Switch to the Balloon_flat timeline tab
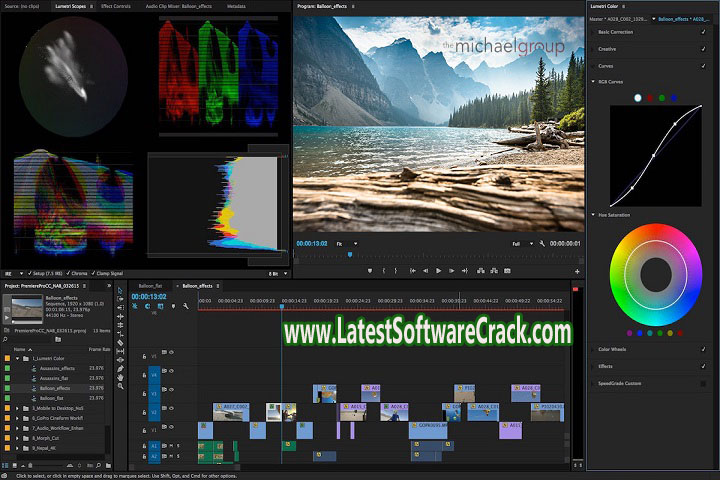Screen dimensions: 720x480 (x=152, y=286)
